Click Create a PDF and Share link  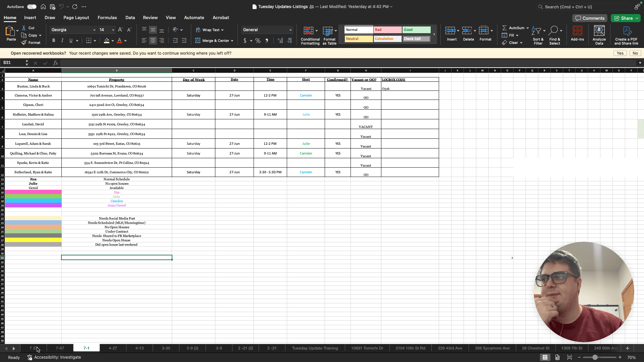(x=626, y=35)
